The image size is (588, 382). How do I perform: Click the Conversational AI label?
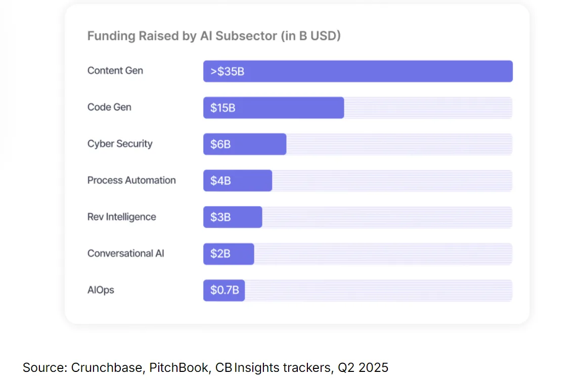[x=125, y=254]
